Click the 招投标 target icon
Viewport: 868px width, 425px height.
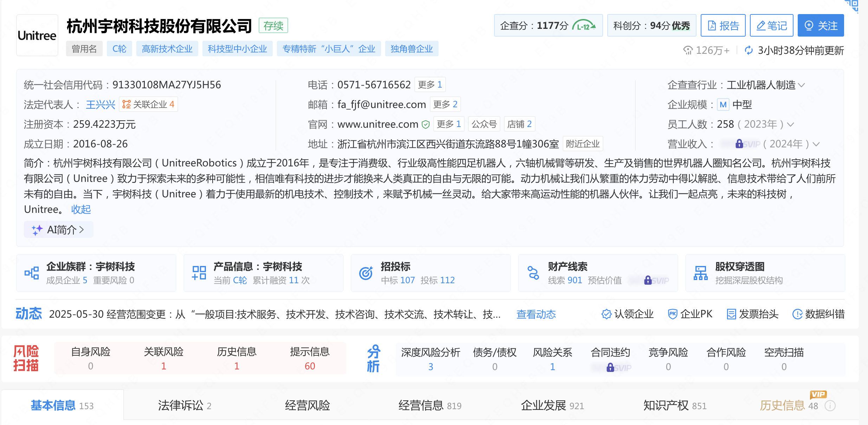[366, 273]
